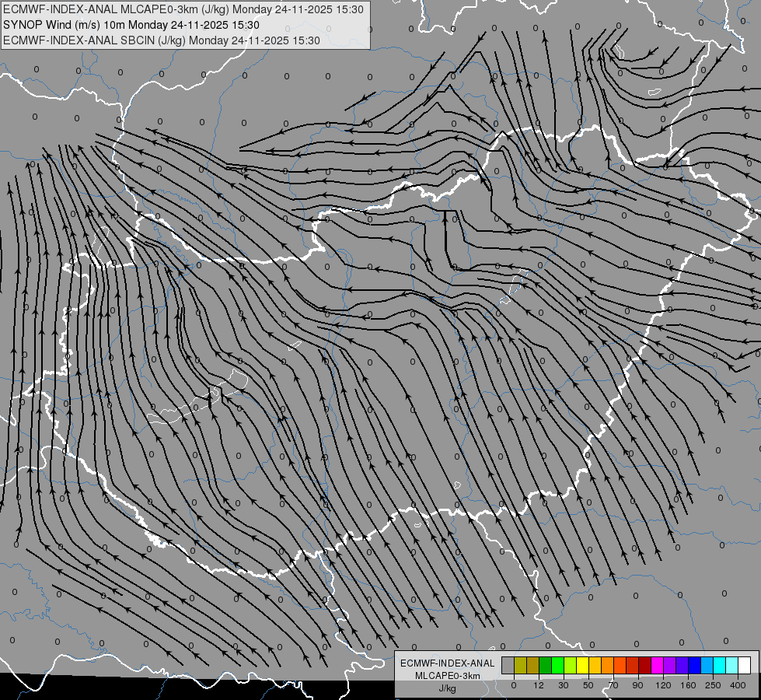761x700 pixels.
Task: Click the legend scale value 50
Action: click(x=588, y=685)
